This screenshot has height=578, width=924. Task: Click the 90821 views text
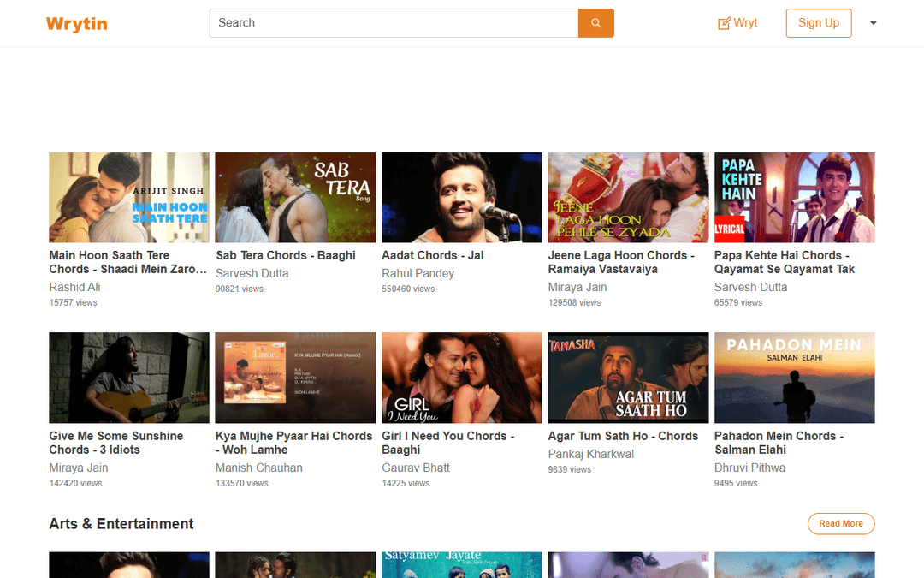[240, 289]
